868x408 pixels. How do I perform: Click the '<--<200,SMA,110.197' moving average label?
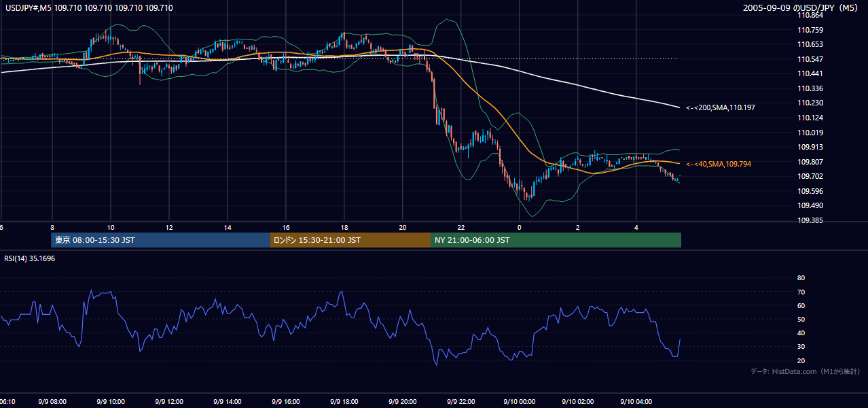721,107
